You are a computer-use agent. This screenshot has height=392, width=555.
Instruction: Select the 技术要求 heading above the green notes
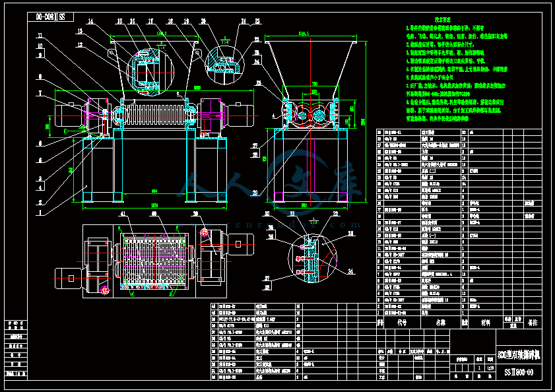coord(442,20)
